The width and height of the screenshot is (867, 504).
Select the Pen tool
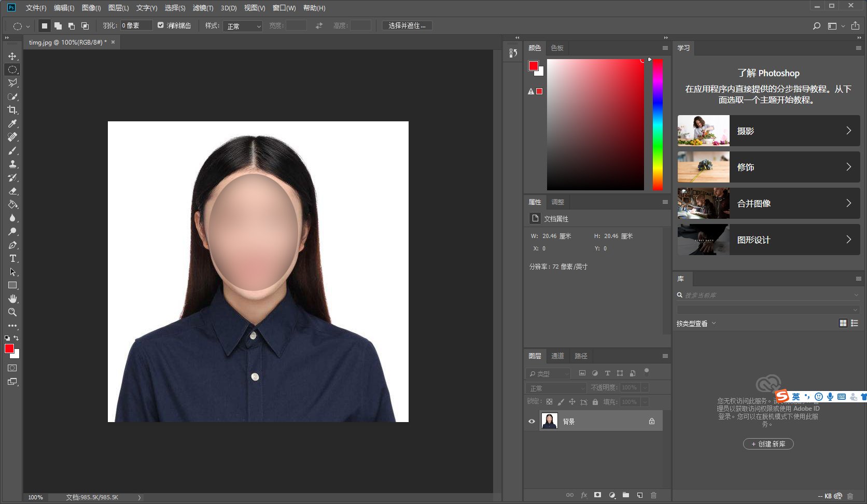tap(12, 245)
